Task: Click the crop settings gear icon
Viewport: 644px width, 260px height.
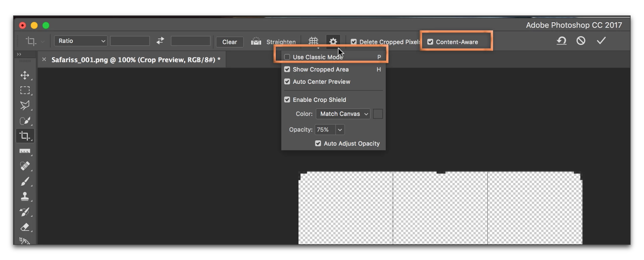Action: click(333, 41)
